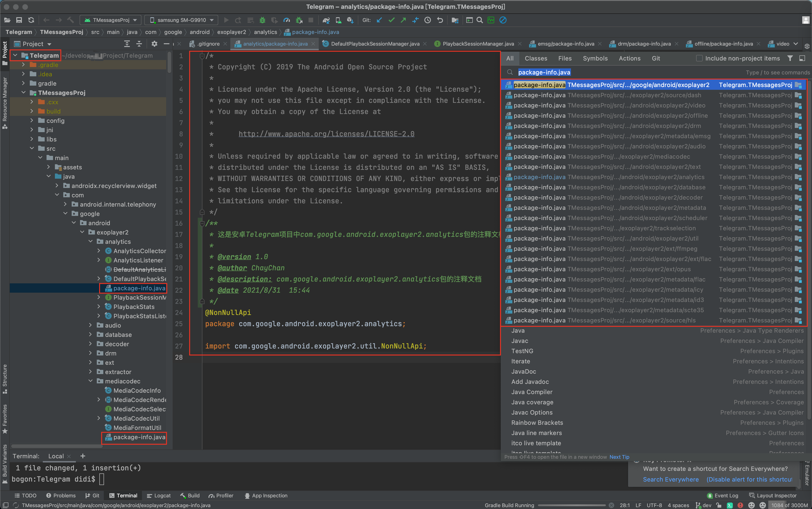Toggle the Build Variants side panel
Viewport: 812px width, 509px height.
click(x=5, y=464)
